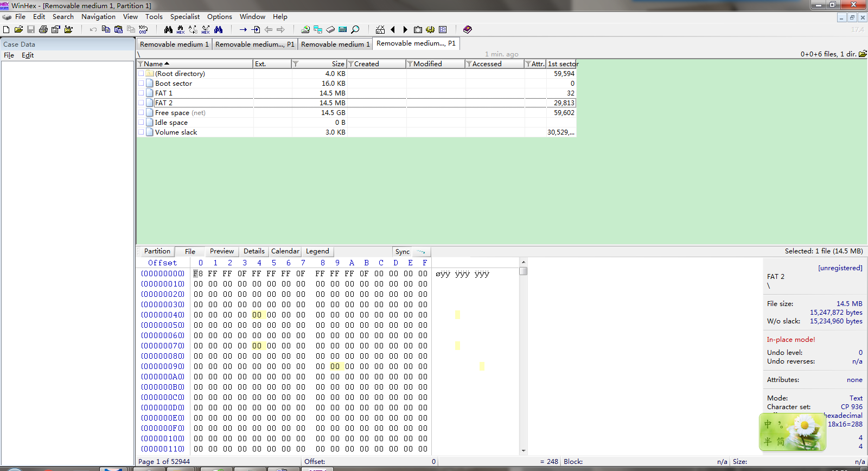
Task: Click the camera snapshot icon
Action: [418, 29]
